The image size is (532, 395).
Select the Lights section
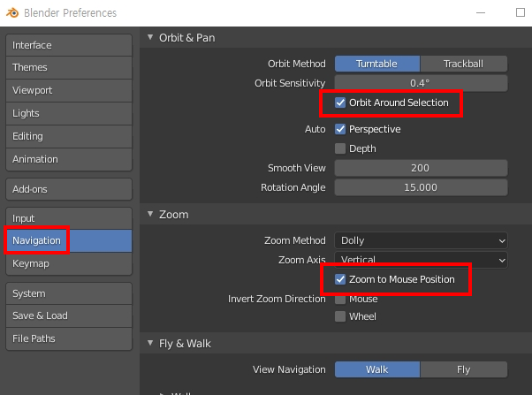pos(69,113)
